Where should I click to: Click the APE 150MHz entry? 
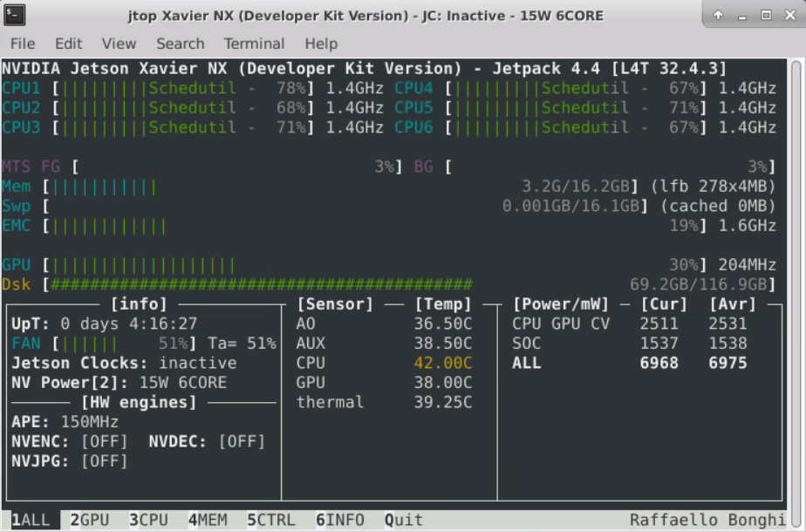[65, 422]
